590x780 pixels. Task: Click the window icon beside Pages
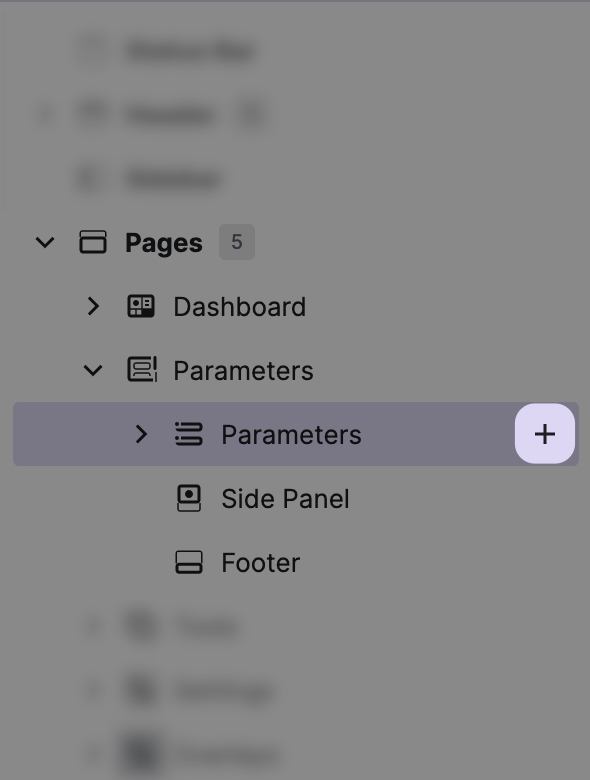(93, 242)
